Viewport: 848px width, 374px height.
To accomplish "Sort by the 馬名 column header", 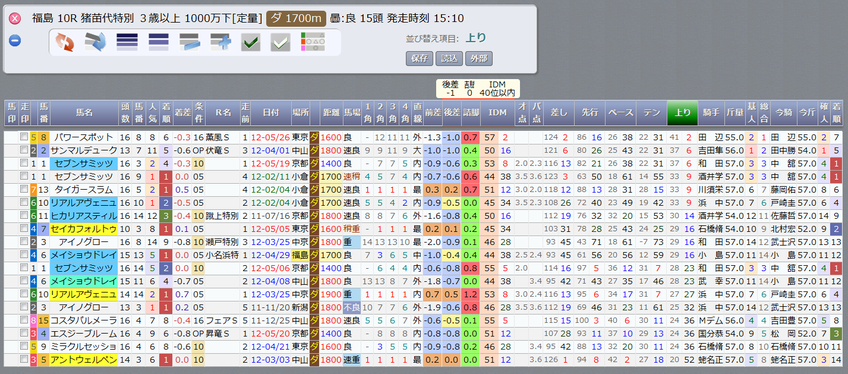I will tap(84, 113).
